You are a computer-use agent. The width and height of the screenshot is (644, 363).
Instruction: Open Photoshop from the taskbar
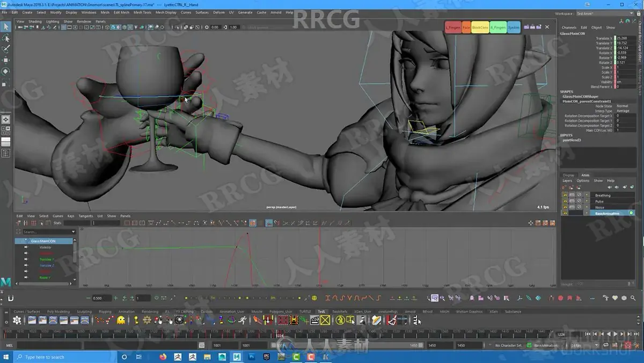[x=251, y=357]
